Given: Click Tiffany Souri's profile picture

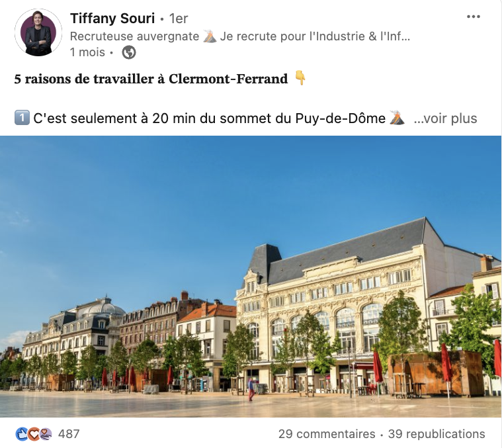Looking at the screenshot, I should 38,32.
